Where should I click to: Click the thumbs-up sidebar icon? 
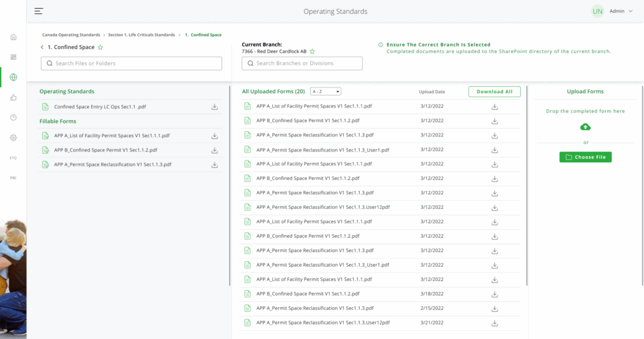click(x=13, y=97)
